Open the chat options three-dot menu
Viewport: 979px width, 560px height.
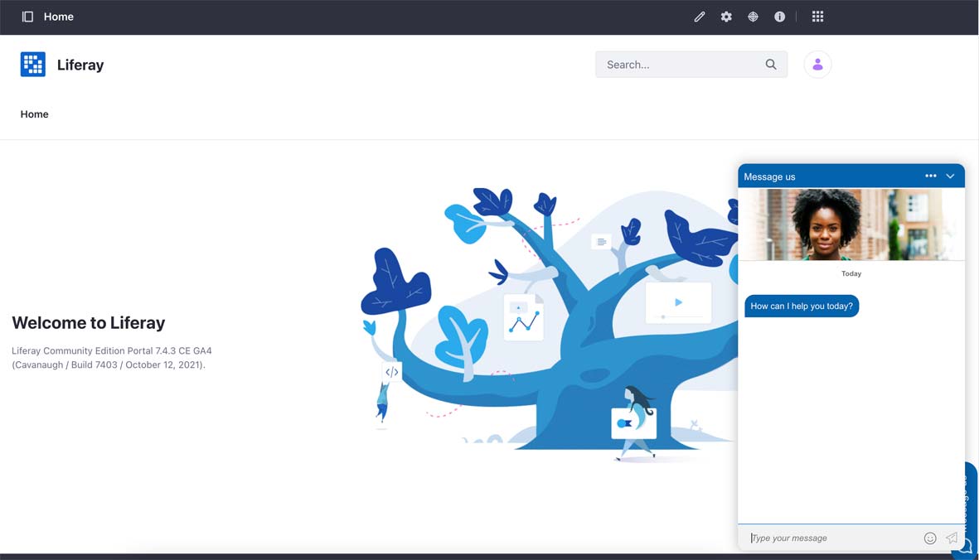pyautogui.click(x=930, y=176)
